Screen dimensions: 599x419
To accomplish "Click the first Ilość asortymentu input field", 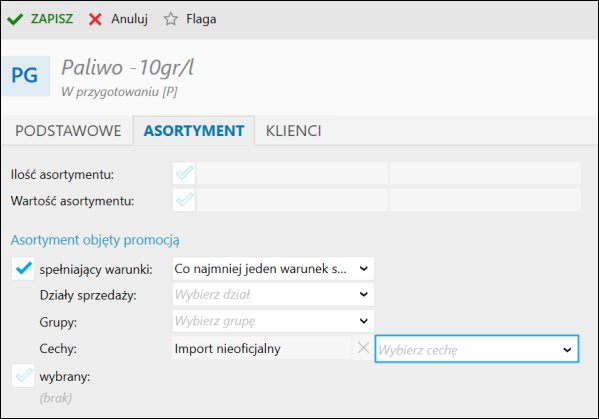I will (292, 173).
